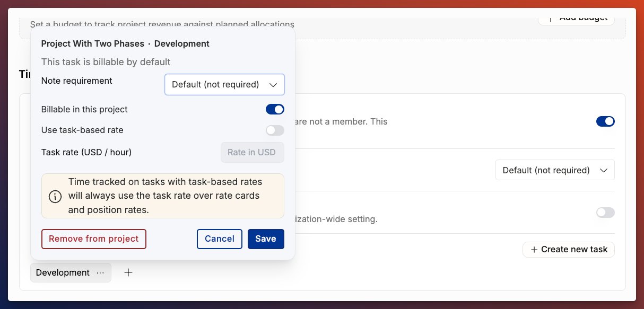Viewport: 644px width, 309px height.
Task: Toggle Billable in this project off
Action: (x=275, y=109)
